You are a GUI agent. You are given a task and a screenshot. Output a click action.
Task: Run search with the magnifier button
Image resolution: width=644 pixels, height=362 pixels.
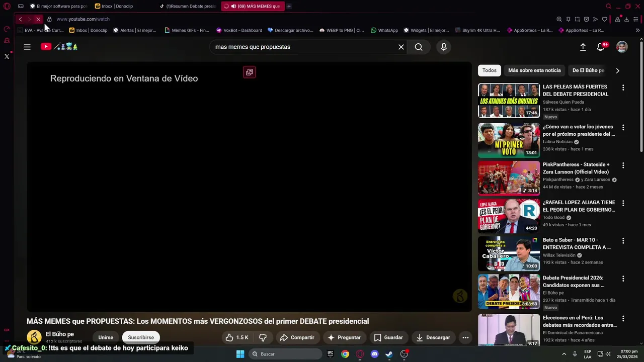419,47
